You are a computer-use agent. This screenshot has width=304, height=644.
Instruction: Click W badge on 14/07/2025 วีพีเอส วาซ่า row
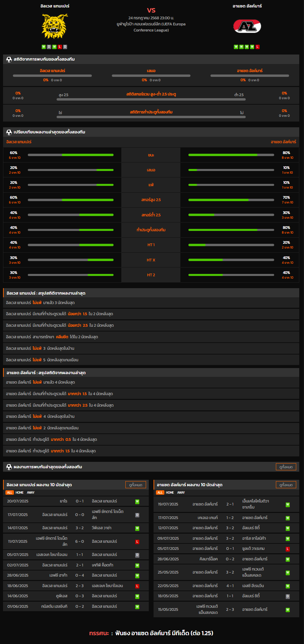pos(137,528)
